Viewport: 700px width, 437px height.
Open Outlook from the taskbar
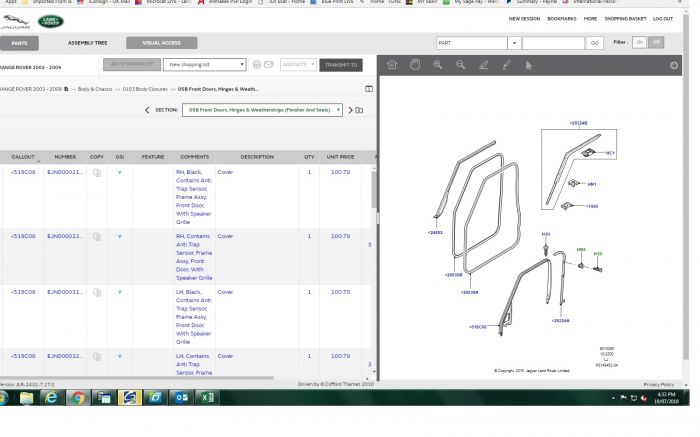click(x=181, y=397)
